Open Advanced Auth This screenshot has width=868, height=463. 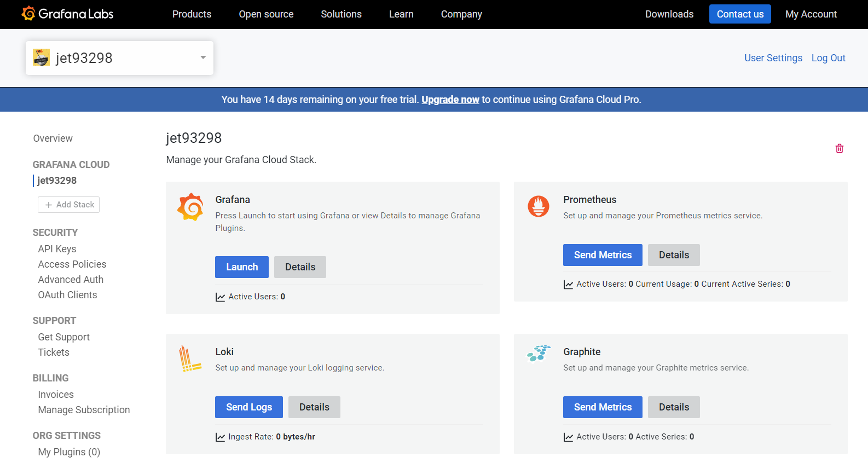tap(71, 280)
